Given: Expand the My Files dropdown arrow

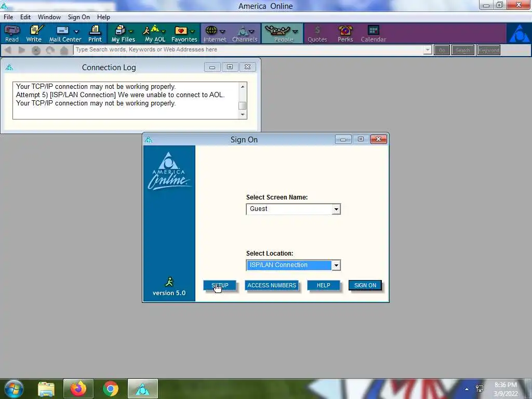Looking at the screenshot, I should click(131, 32).
